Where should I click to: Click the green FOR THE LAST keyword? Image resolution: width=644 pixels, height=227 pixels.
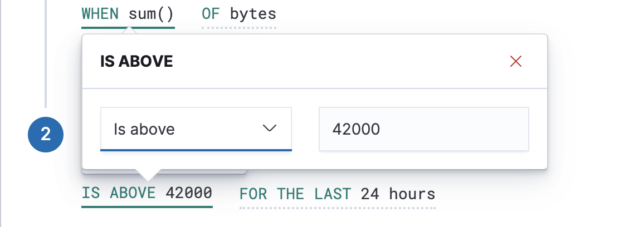(x=295, y=194)
